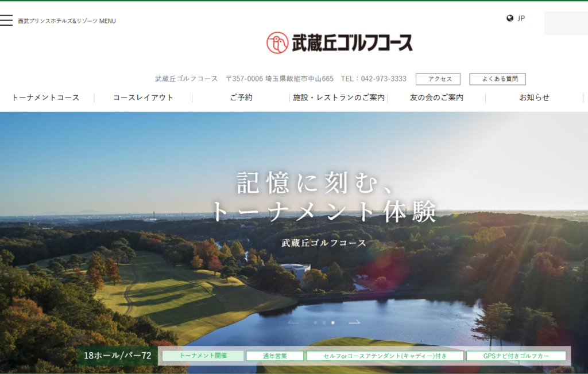Open the ご予約 menu item
This screenshot has height=374, width=588.
click(241, 98)
